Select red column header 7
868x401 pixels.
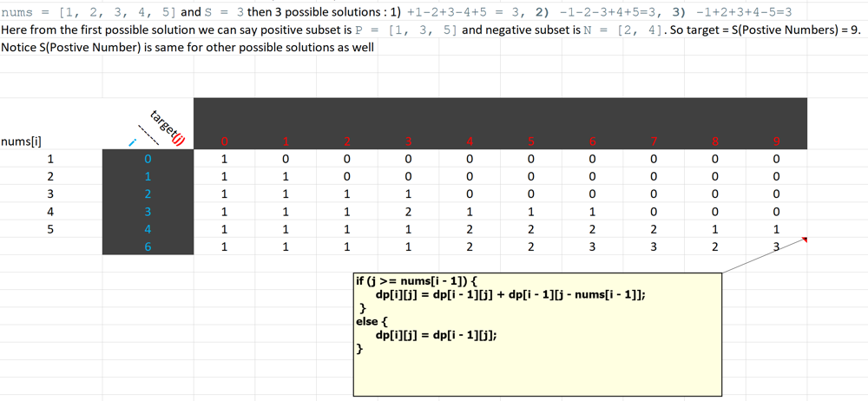point(654,141)
